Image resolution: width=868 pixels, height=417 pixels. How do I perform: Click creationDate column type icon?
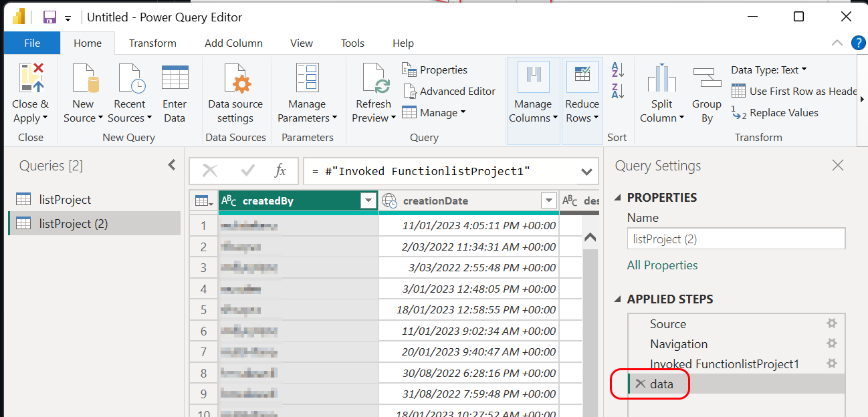coord(389,200)
